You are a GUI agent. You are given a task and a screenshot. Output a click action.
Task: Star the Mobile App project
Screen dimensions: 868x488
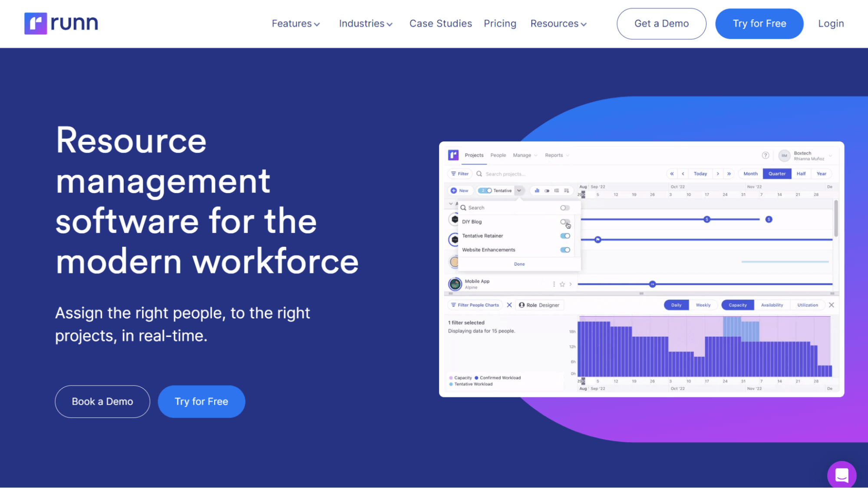(x=562, y=284)
